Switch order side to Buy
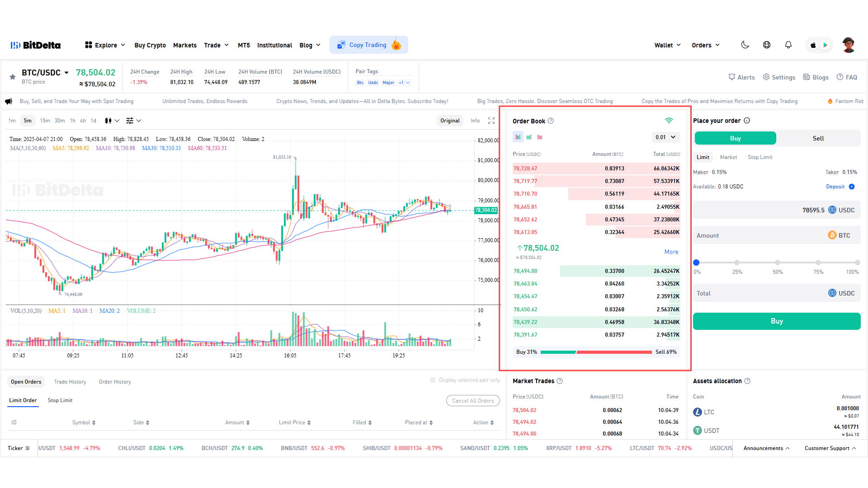Image resolution: width=868 pixels, height=488 pixels. pyautogui.click(x=736, y=138)
